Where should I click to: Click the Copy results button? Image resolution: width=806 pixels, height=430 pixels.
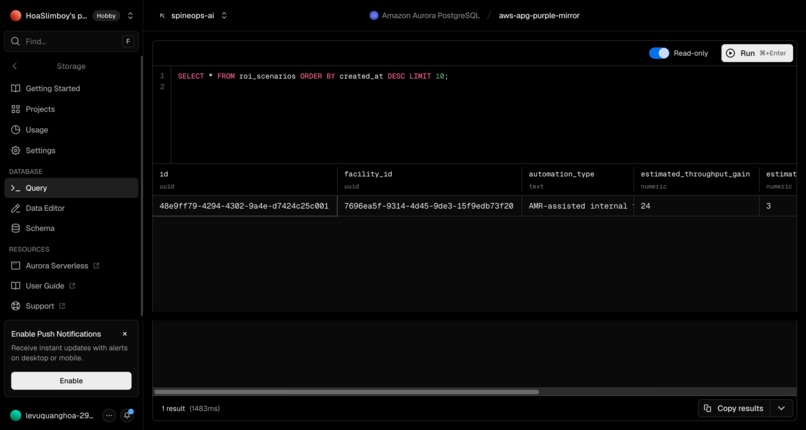734,408
